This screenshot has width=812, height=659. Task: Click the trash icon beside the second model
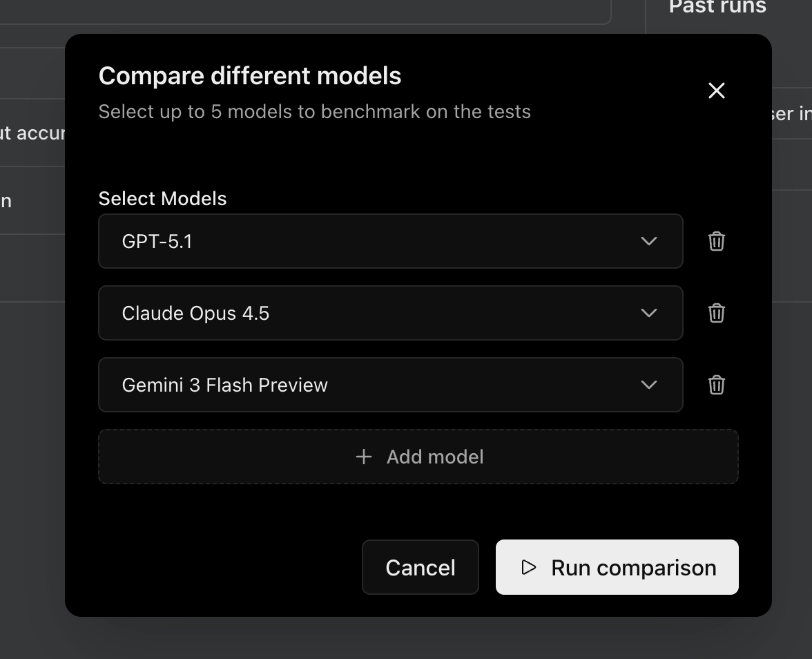coord(716,313)
